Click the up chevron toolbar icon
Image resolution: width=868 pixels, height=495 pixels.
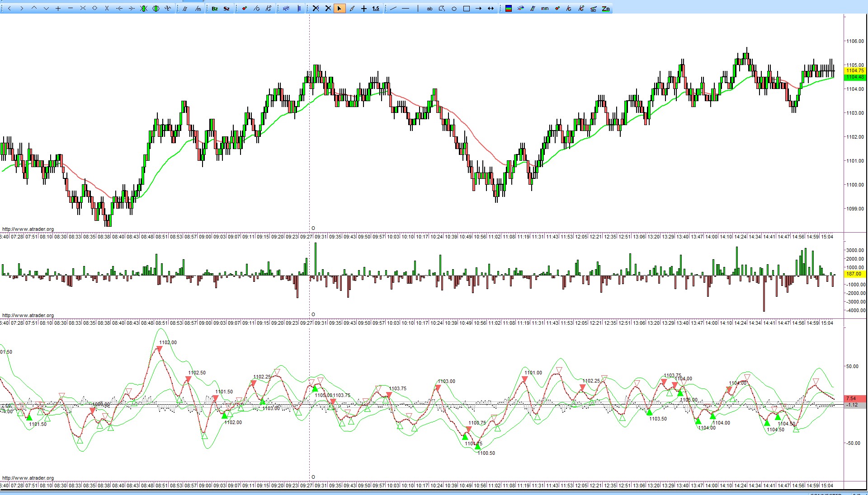coord(34,9)
